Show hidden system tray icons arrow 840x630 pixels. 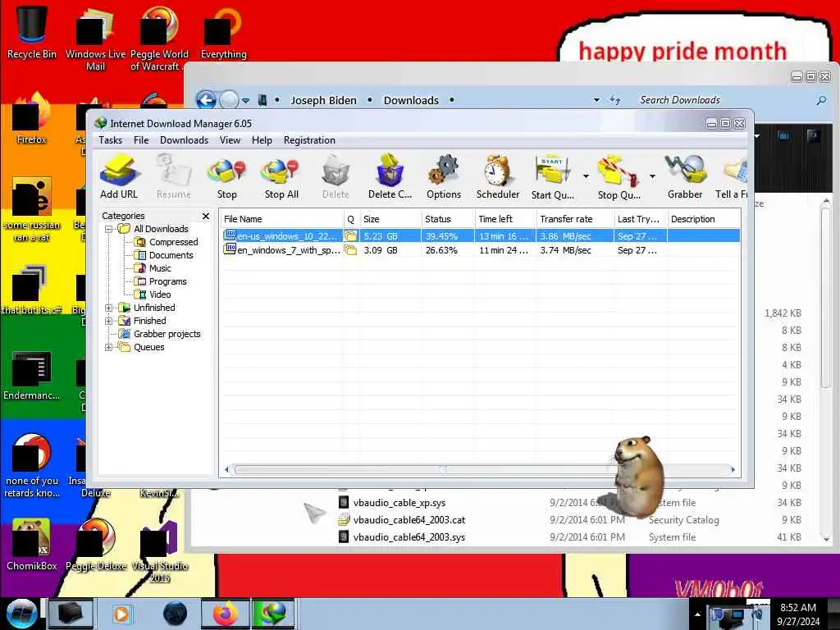point(697,614)
